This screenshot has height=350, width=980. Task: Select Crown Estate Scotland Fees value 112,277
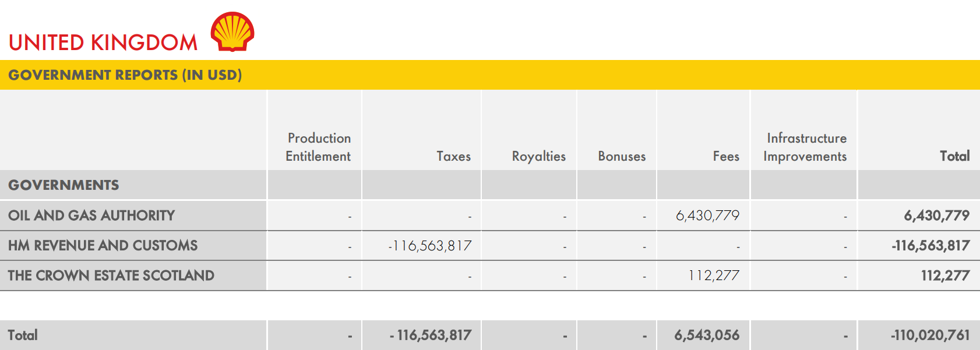[x=714, y=275]
